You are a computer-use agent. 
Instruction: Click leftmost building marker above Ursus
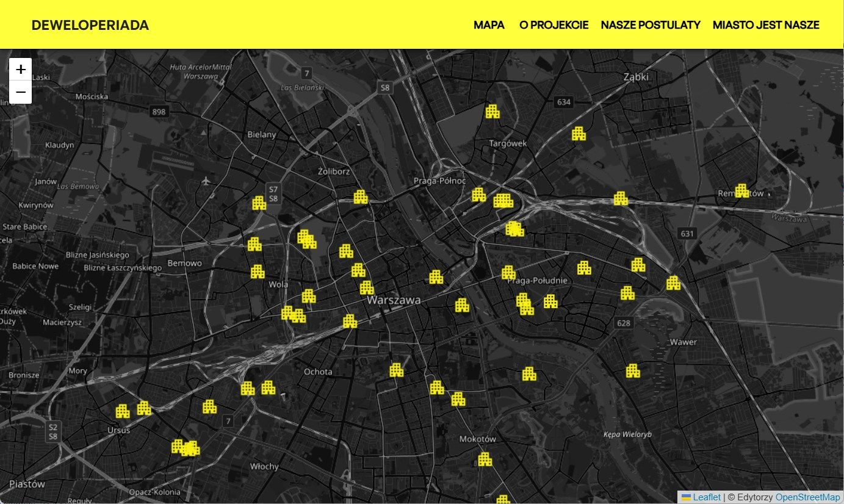123,411
